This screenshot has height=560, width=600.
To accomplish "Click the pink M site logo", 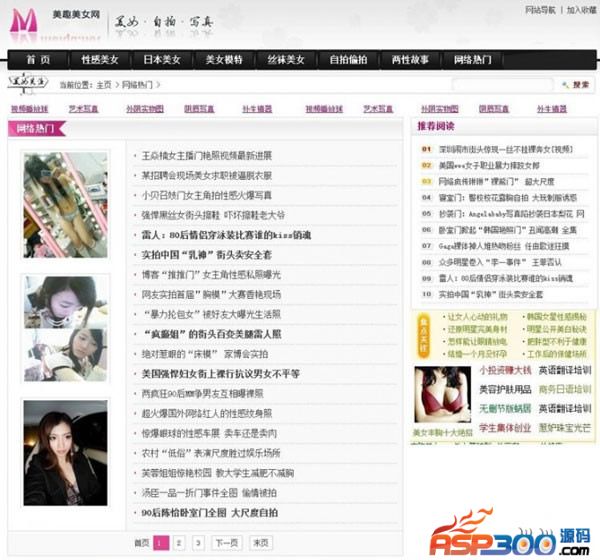I will coord(24,21).
